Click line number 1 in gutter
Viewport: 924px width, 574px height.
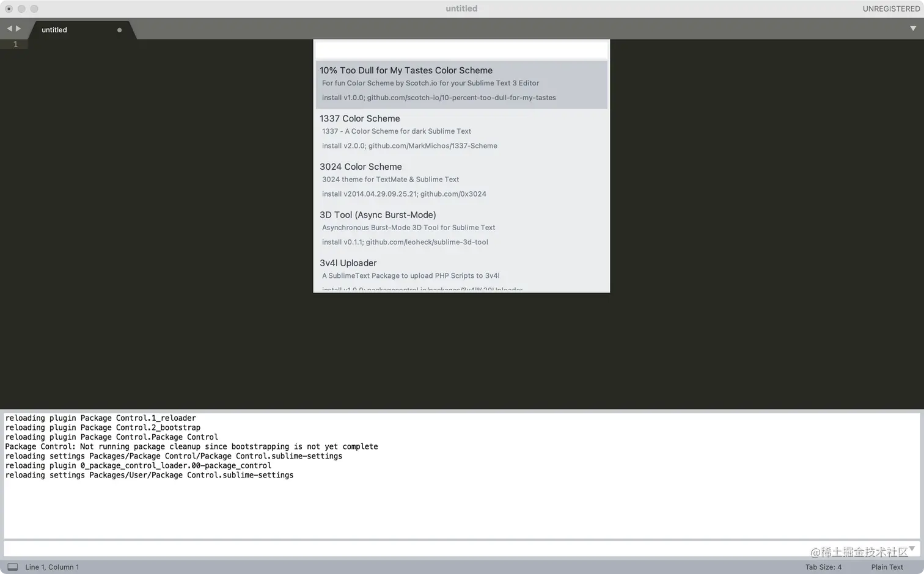15,44
